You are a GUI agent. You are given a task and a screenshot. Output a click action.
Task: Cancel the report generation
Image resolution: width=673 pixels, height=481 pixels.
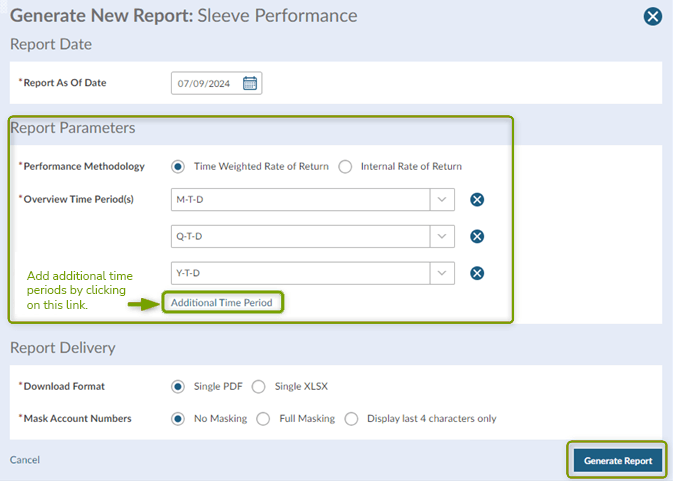coord(25,460)
